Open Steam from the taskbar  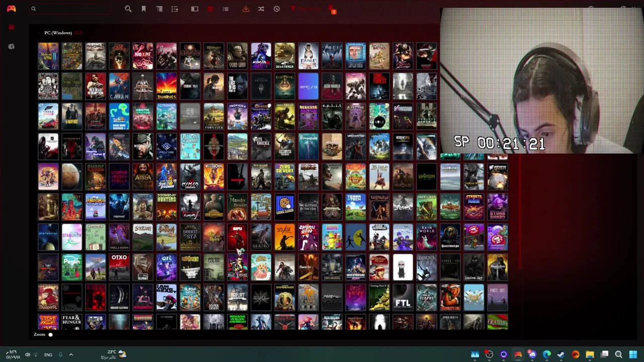561,354
